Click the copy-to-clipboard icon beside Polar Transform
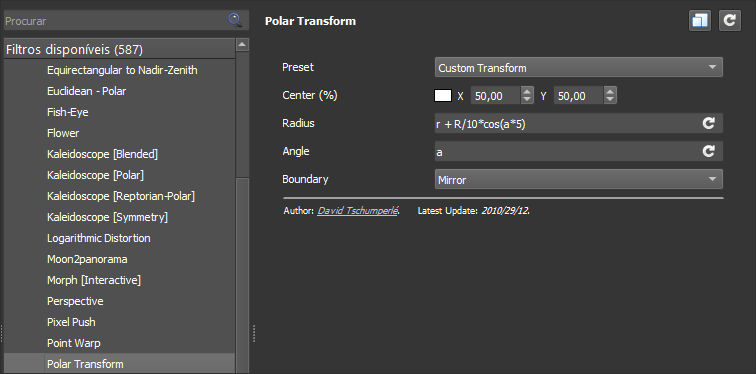Viewport: 756px width, 374px height. (700, 21)
